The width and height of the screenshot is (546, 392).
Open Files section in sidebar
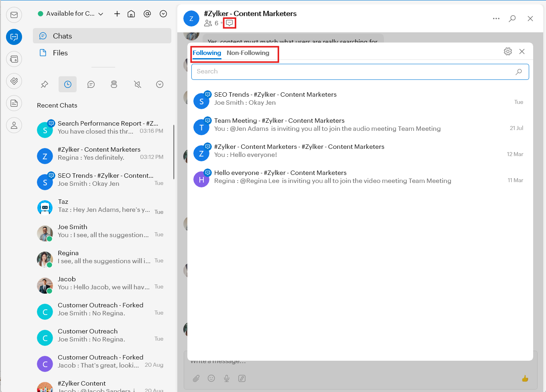tap(60, 53)
